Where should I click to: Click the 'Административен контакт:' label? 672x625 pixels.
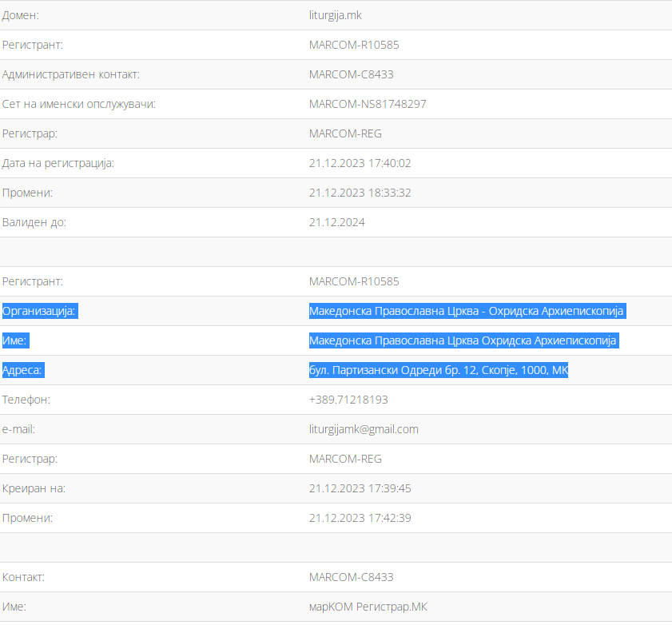pos(71,74)
